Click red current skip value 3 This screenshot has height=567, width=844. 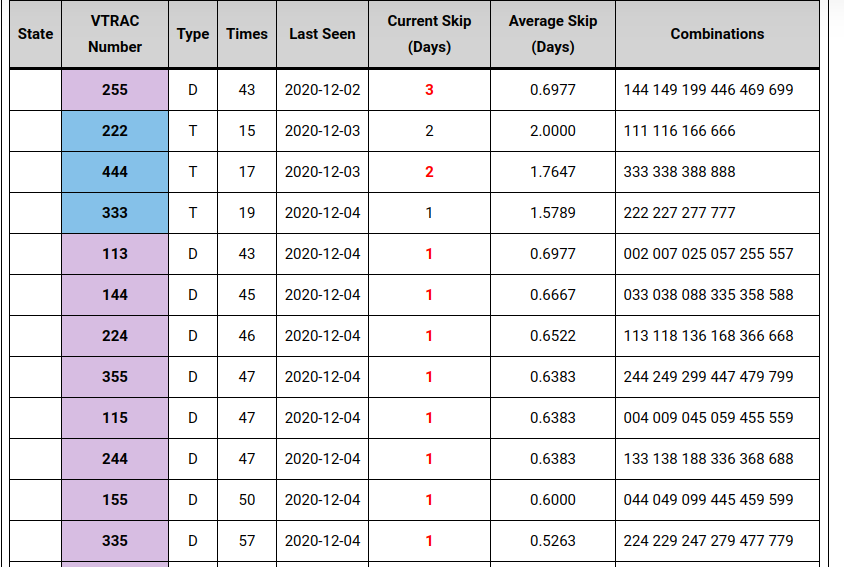pyautogui.click(x=429, y=90)
